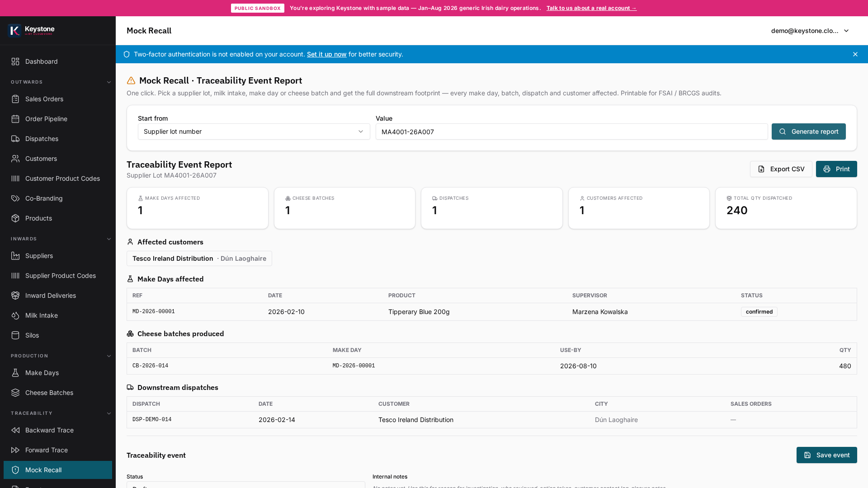Click the Supplier Product Codes barcode icon
The width and height of the screenshot is (868, 488).
point(15,276)
